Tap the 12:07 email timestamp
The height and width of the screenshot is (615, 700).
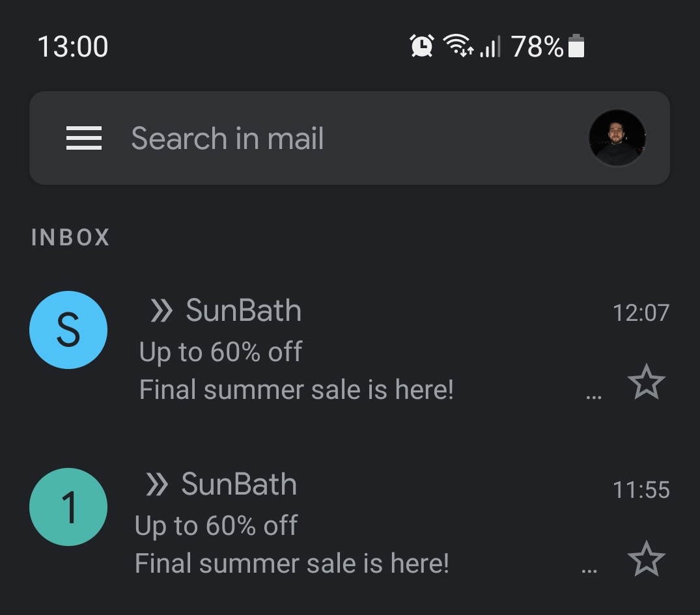pyautogui.click(x=641, y=313)
